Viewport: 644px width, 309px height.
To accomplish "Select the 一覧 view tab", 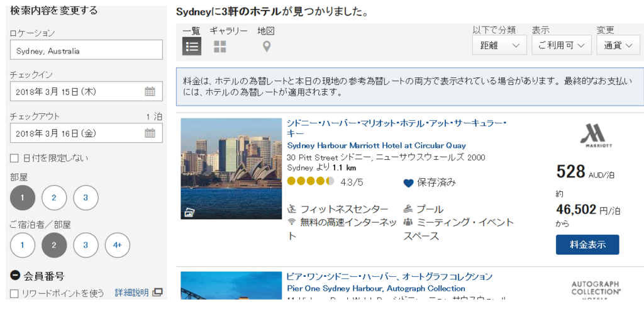I will 191,31.
